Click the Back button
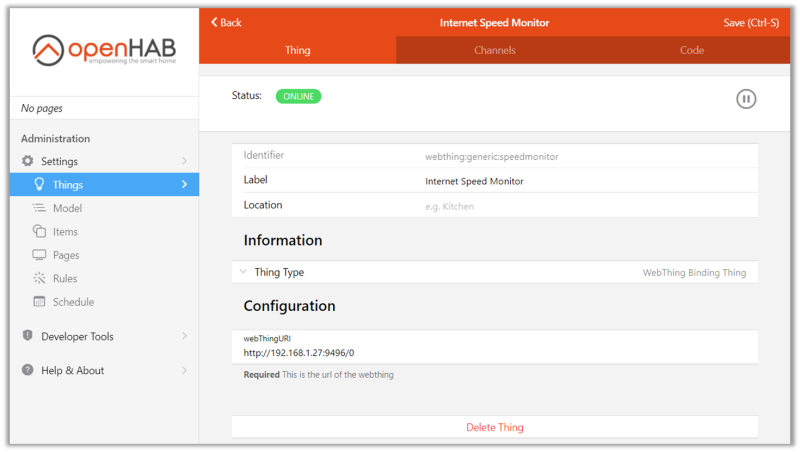The width and height of the screenshot is (800, 452). pyautogui.click(x=226, y=22)
